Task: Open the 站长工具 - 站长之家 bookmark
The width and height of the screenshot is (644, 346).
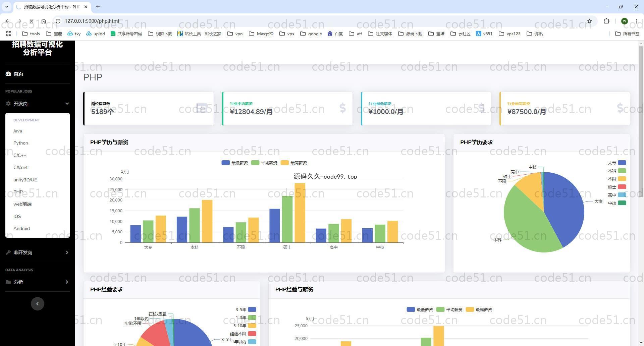Action: click(199, 34)
